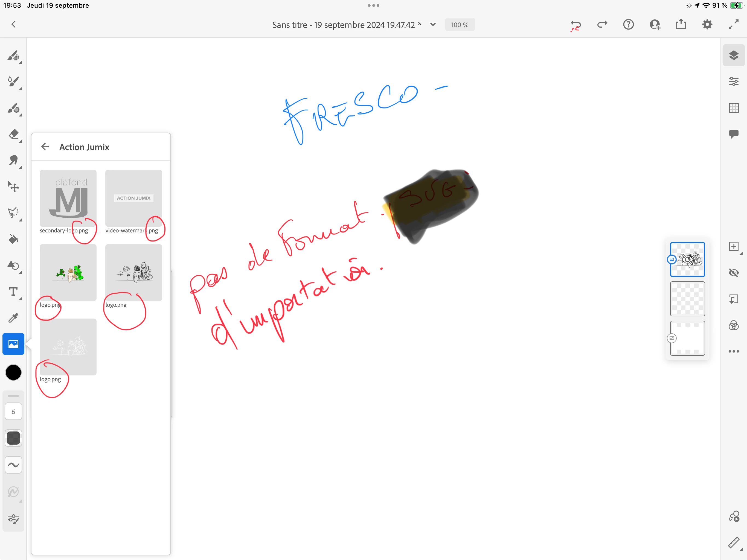Open the 100 % zoom menu
This screenshot has width=747, height=560.
point(460,25)
